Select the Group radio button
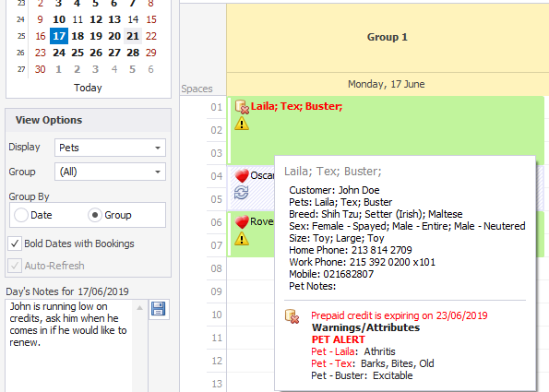 95,215
